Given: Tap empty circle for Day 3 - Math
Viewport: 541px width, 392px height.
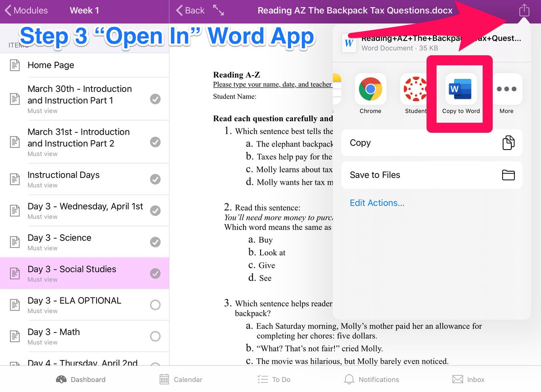Looking at the screenshot, I should tap(155, 336).
